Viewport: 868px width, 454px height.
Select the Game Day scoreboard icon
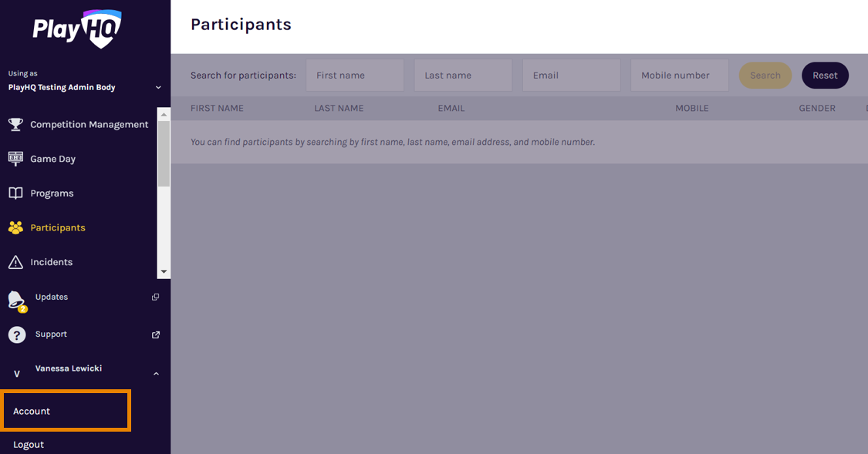[x=15, y=159]
